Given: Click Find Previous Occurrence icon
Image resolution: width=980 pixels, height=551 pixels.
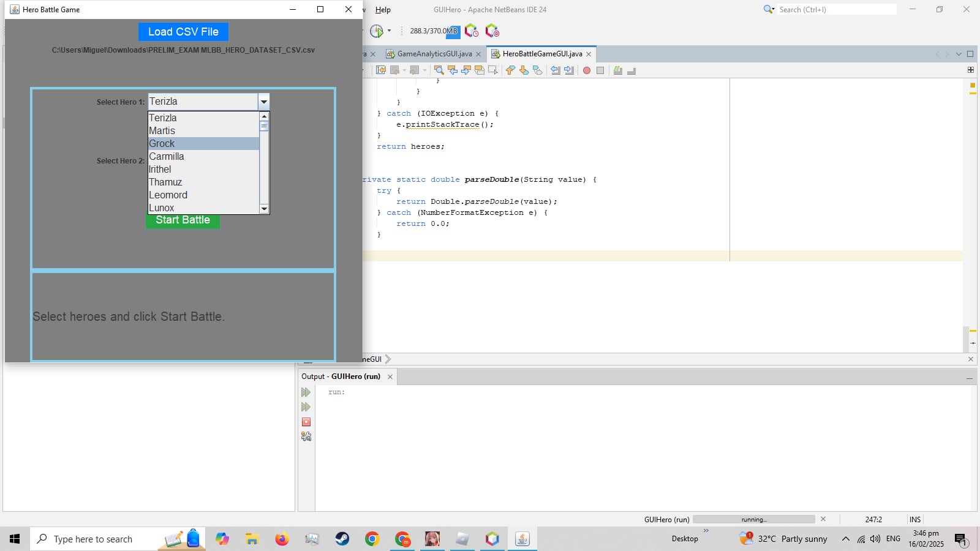Looking at the screenshot, I should 453,70.
